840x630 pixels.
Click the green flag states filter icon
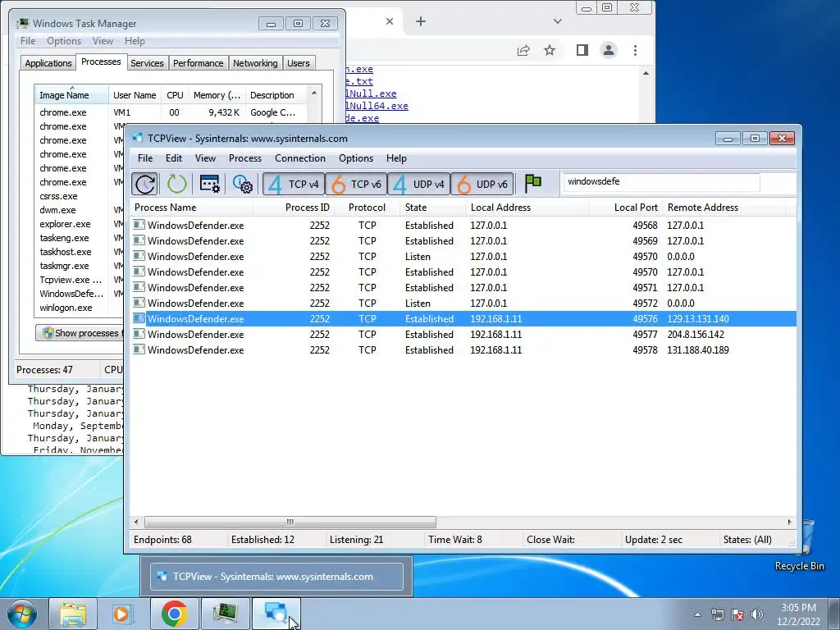[x=532, y=184]
